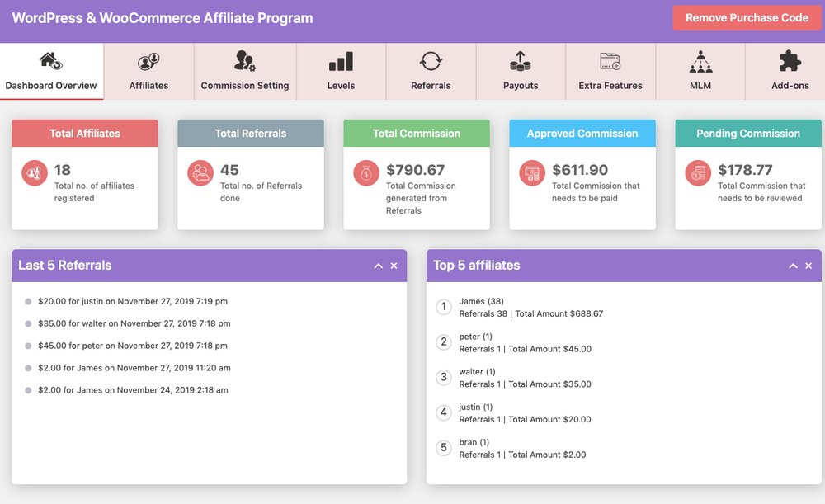The image size is (825, 504).
Task: Click James (38) in top affiliates
Action: [x=482, y=301]
